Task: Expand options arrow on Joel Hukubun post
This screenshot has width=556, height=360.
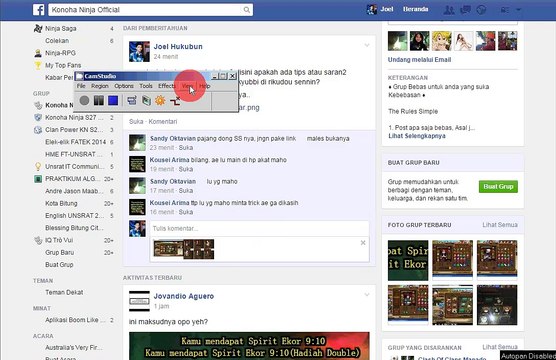Action: (367, 45)
